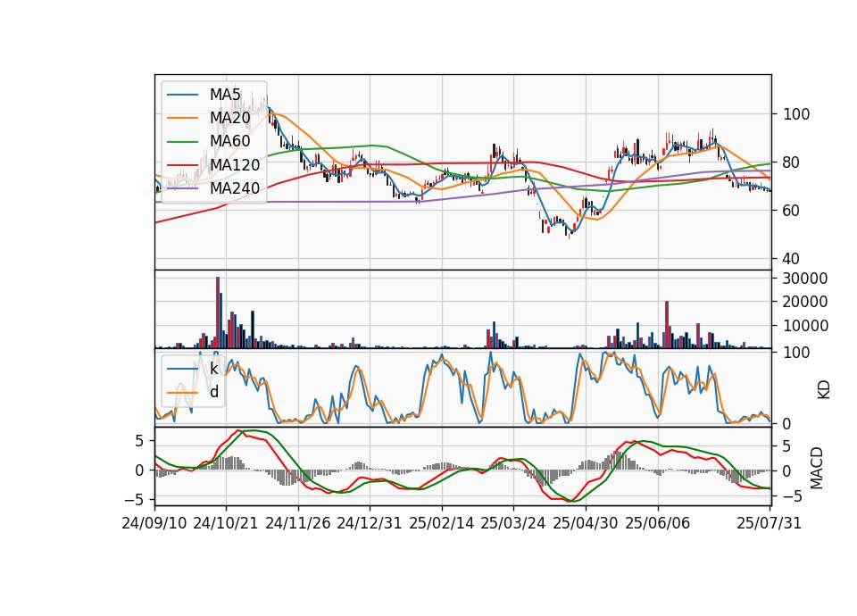Click the 25/07/31 date axis label
The width and height of the screenshot is (857, 616).
(769, 523)
